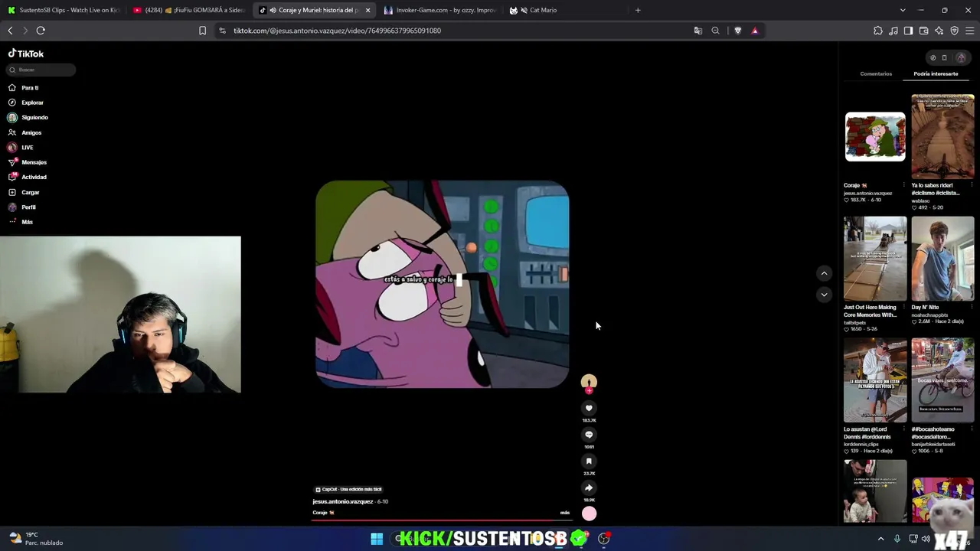Show hidden system tray icons
The height and width of the screenshot is (551, 980).
point(880,539)
